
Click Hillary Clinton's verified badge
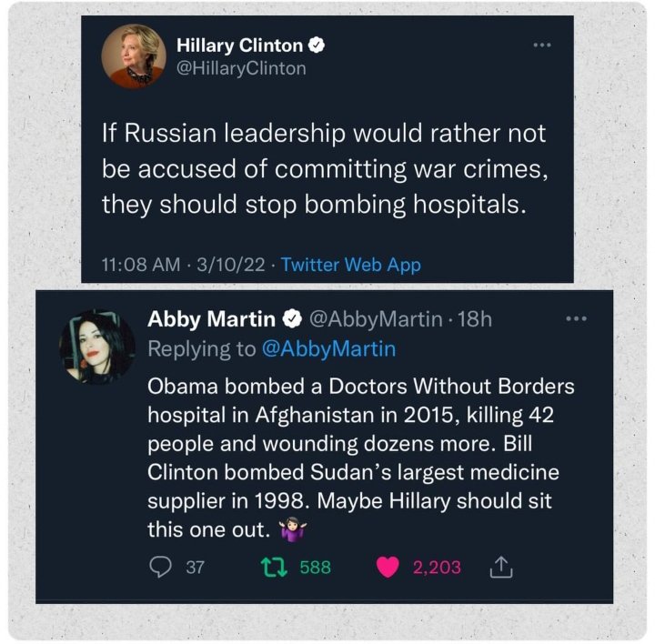pyautogui.click(x=317, y=45)
